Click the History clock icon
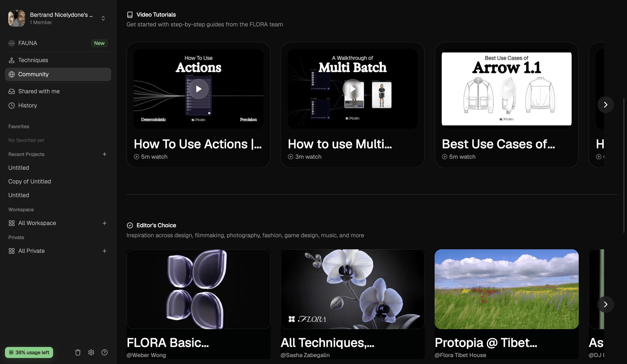The height and width of the screenshot is (364, 627). pyautogui.click(x=11, y=105)
